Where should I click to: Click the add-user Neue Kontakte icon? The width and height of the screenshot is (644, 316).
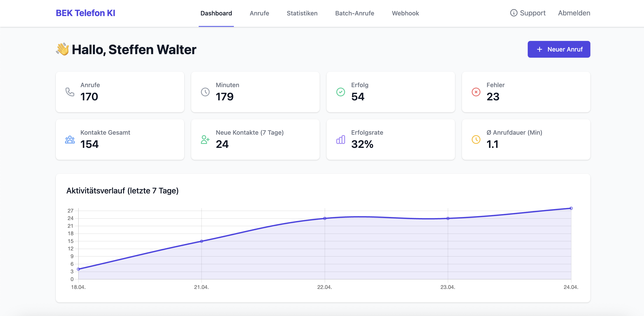pyautogui.click(x=205, y=139)
